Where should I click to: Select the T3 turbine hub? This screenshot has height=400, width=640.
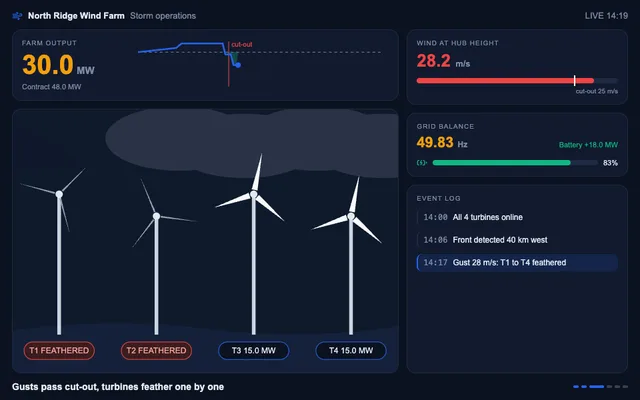[253, 194]
